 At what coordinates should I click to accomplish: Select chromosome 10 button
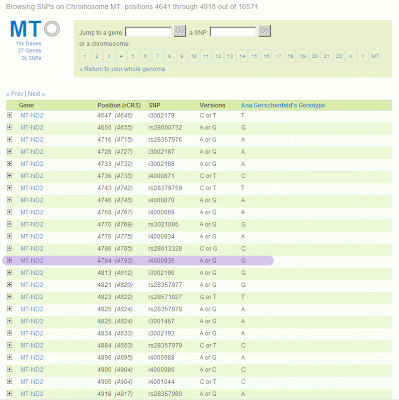click(194, 56)
